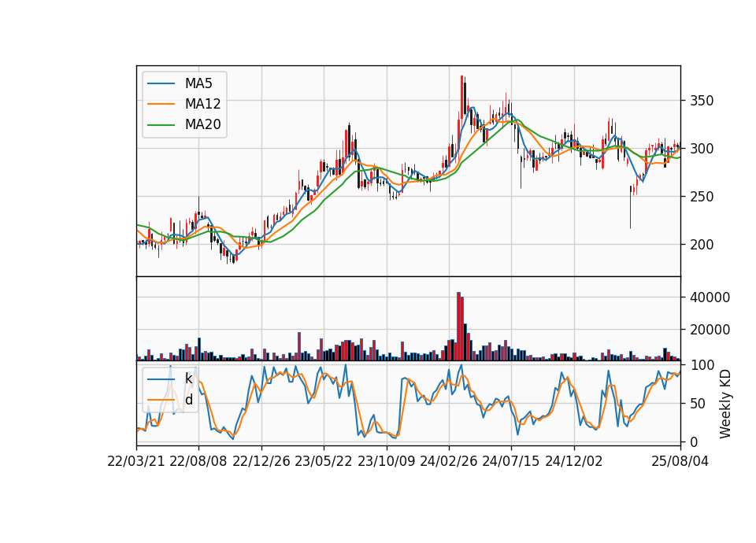Click the 350 price axis label
Image resolution: width=756 pixels, height=543 pixels.
(702, 101)
